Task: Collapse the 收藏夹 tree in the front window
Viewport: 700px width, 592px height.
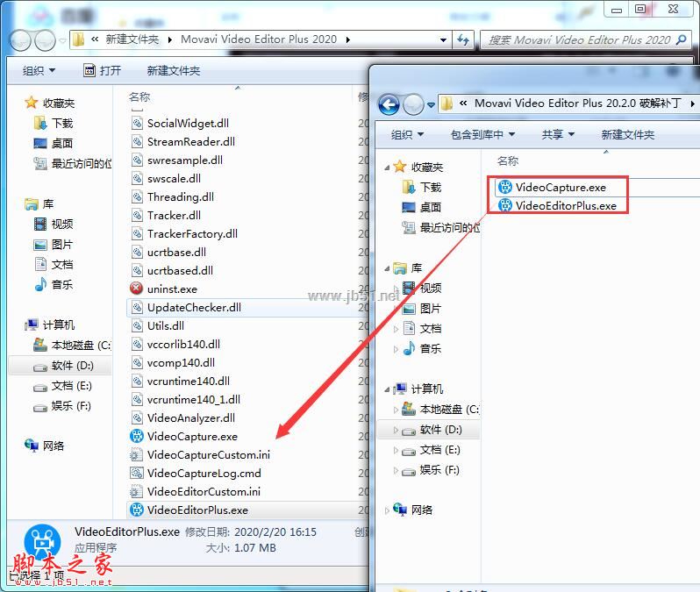Action: click(x=387, y=168)
